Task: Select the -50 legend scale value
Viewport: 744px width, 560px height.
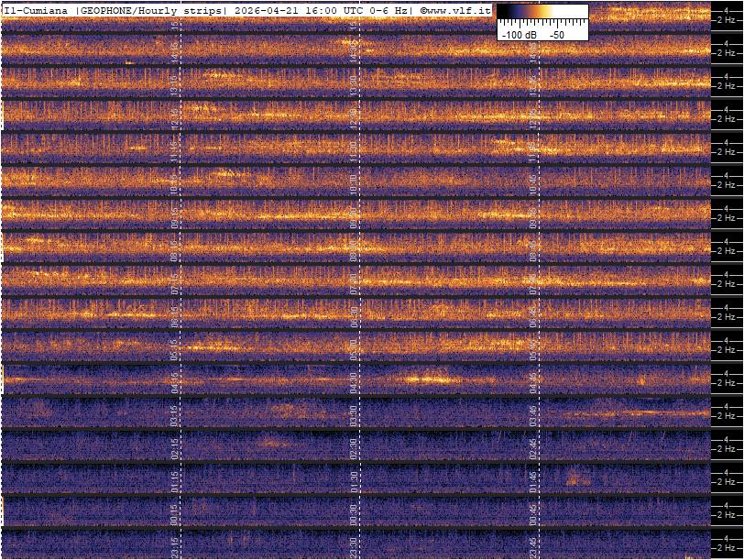Action: pyautogui.click(x=555, y=34)
